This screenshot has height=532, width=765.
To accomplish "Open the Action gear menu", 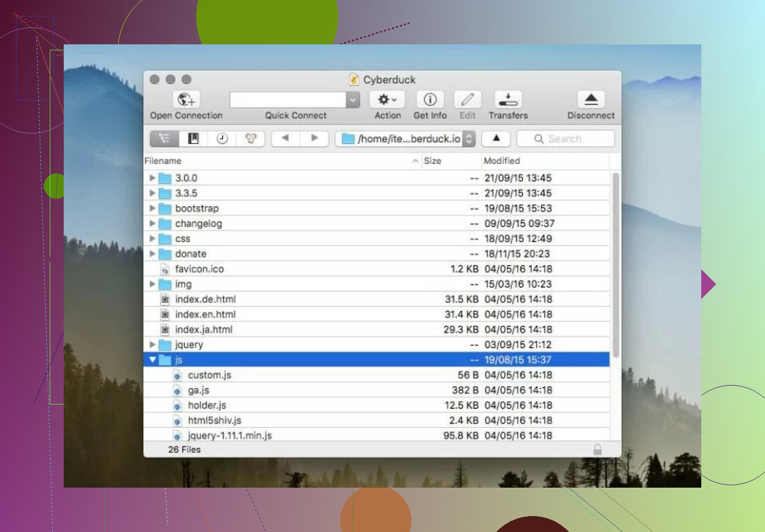I will (x=387, y=100).
